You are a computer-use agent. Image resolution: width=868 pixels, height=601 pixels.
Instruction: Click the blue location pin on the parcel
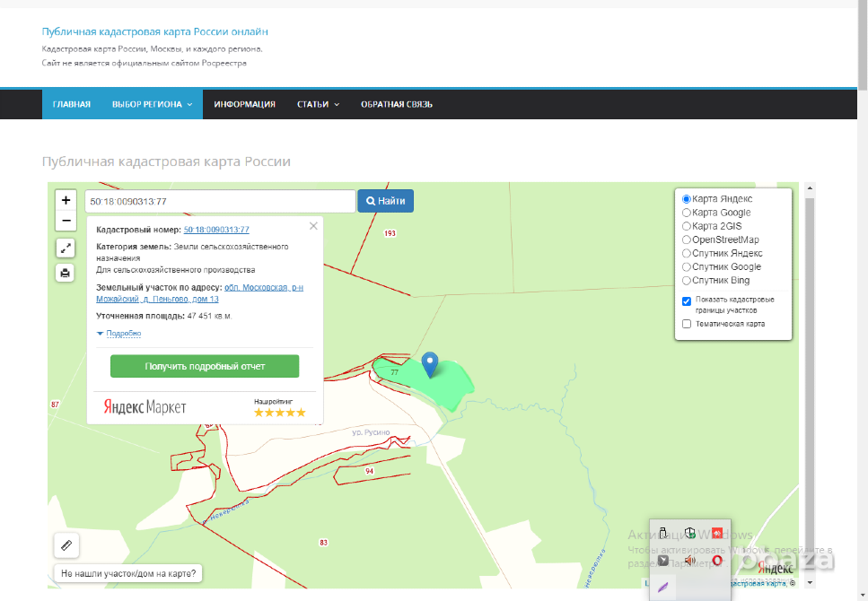[430, 363]
